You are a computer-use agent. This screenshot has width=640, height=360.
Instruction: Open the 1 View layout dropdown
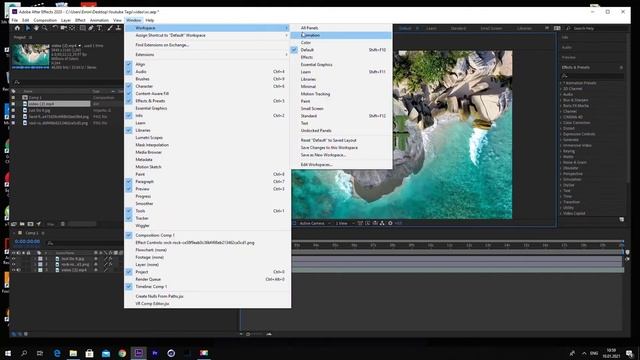tap(344, 223)
